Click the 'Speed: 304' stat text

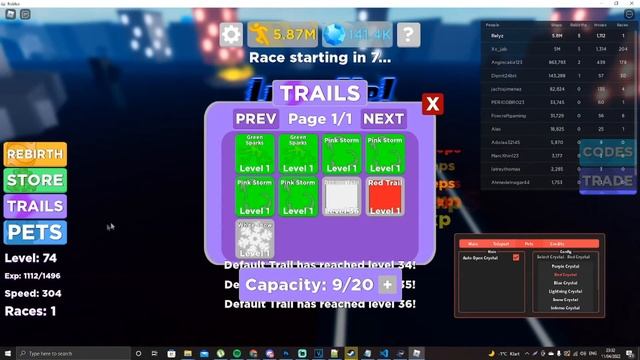pos(33,293)
